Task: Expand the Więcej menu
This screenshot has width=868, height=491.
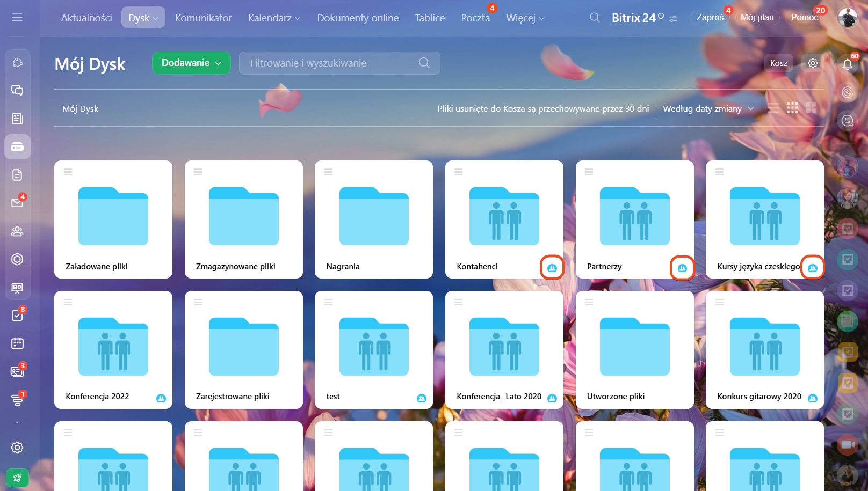Action: [x=525, y=18]
